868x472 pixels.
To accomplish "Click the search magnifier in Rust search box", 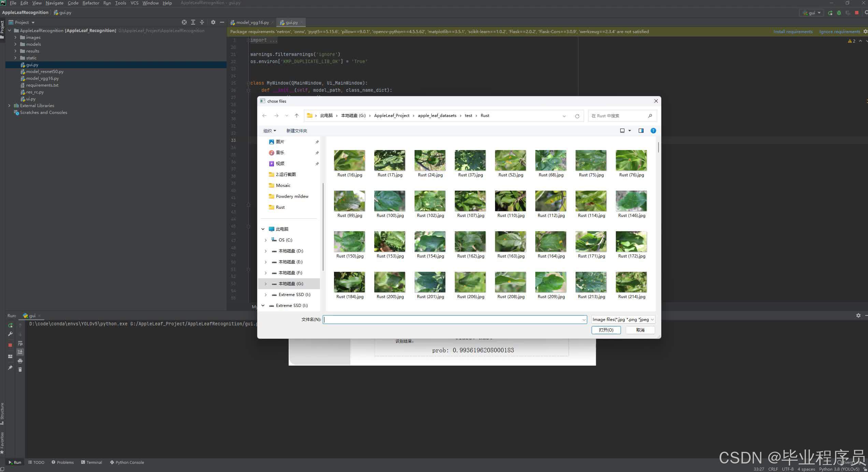I will click(x=650, y=116).
